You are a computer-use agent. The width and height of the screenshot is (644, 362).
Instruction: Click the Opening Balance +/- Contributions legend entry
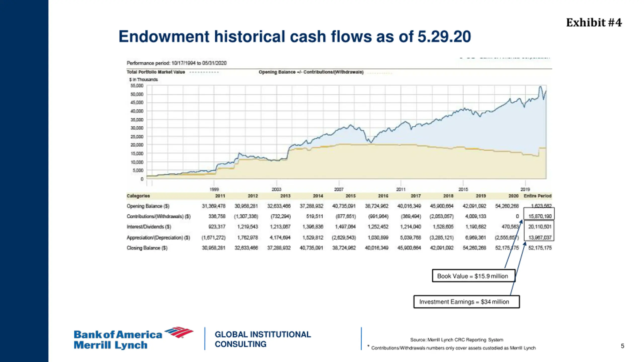pos(311,72)
